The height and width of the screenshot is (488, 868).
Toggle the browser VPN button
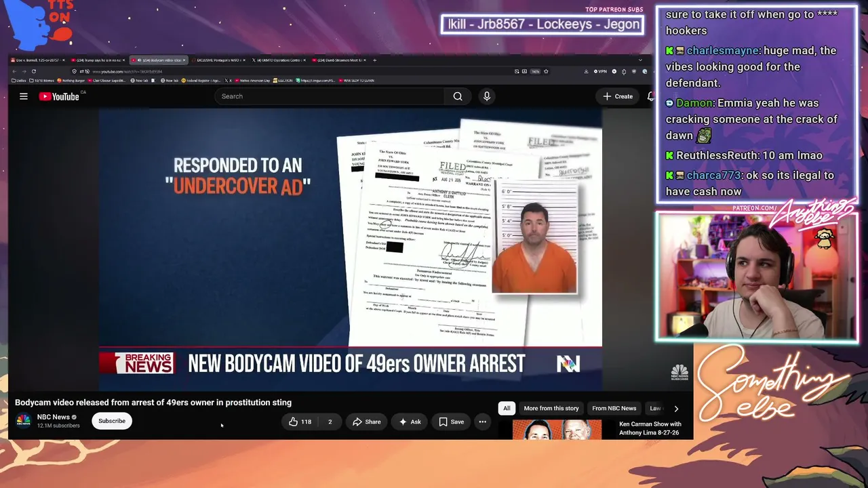pyautogui.click(x=600, y=71)
